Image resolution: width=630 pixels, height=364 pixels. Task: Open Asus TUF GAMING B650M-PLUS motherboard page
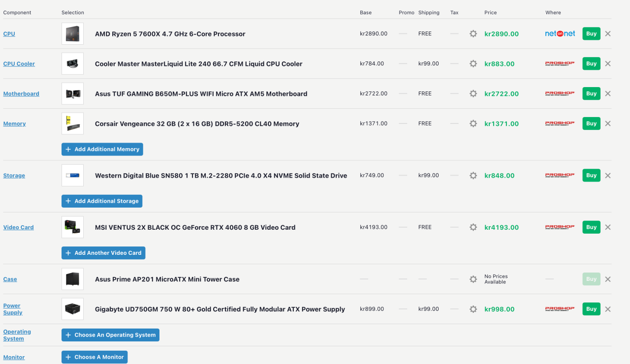[201, 94]
